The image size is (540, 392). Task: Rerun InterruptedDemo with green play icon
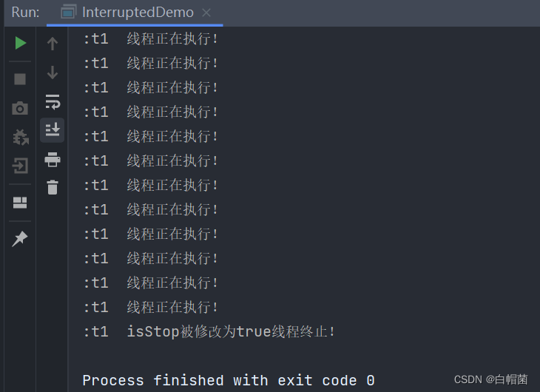tap(20, 43)
